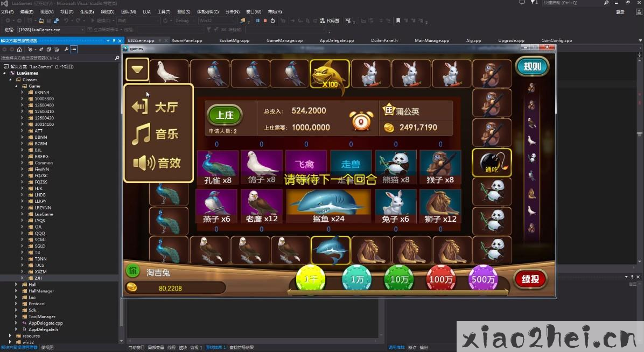Select the 10万 green chip
Screen dimensions: 644x352
[399, 279]
